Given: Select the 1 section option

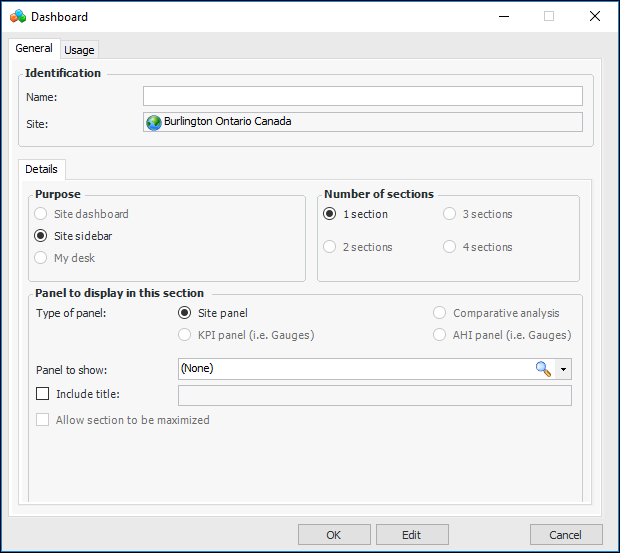Looking at the screenshot, I should click(330, 214).
